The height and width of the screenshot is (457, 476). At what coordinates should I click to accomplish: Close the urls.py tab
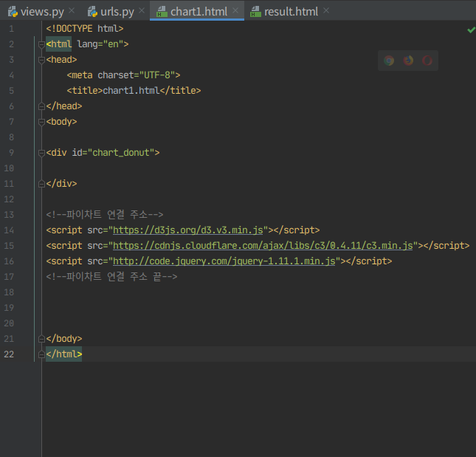click(142, 10)
